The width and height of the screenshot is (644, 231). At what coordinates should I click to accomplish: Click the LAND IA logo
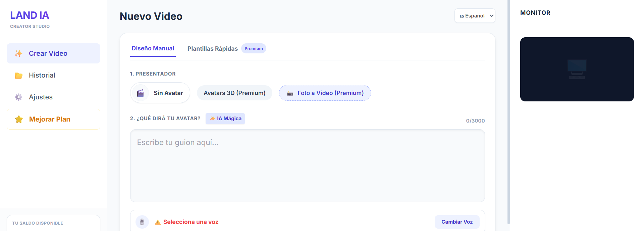pyautogui.click(x=30, y=15)
